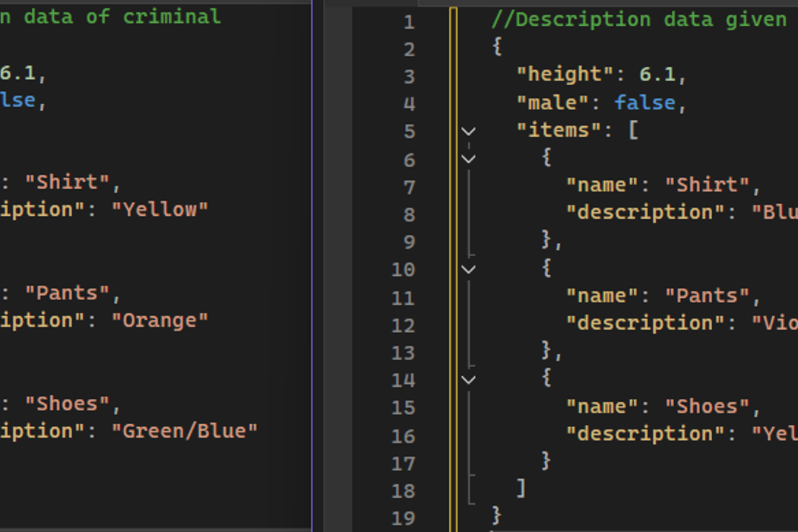Collapse the Shirt object fold on line 6
This screenshot has height=532, width=798.
click(x=468, y=159)
